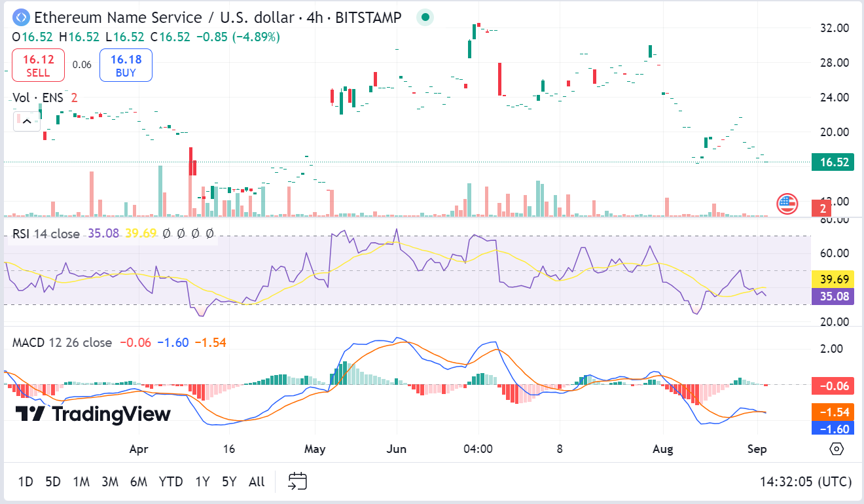864x504 pixels.
Task: Click the US flag icon on the price scale
Action: pyautogui.click(x=786, y=204)
